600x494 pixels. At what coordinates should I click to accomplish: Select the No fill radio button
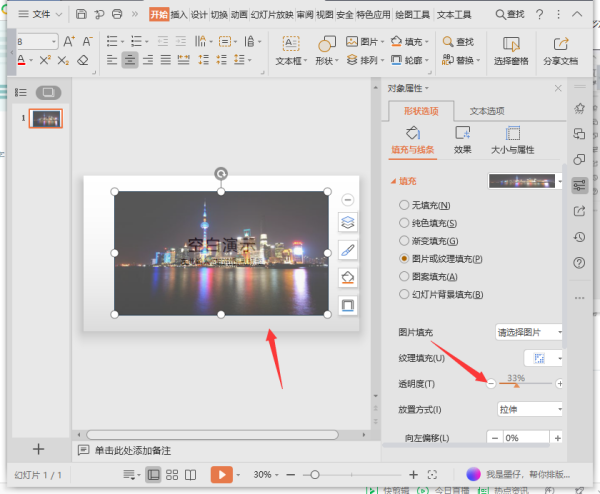[404, 205]
